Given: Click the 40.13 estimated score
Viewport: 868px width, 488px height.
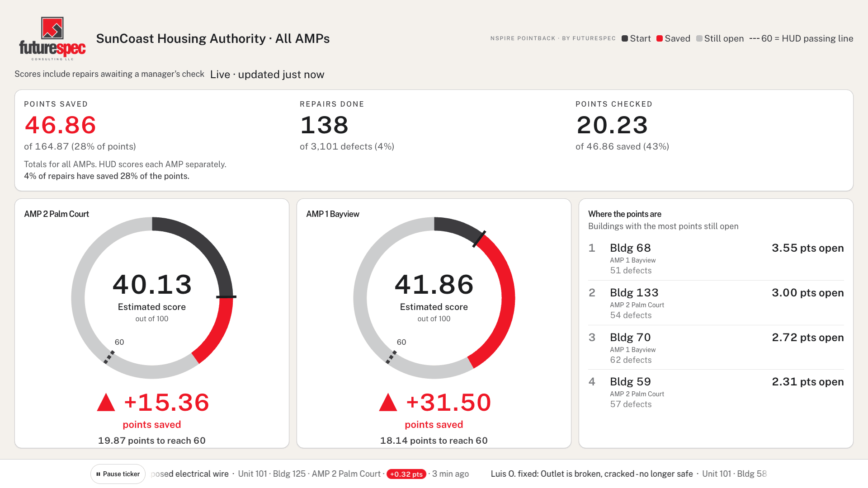Looking at the screenshot, I should click(152, 284).
